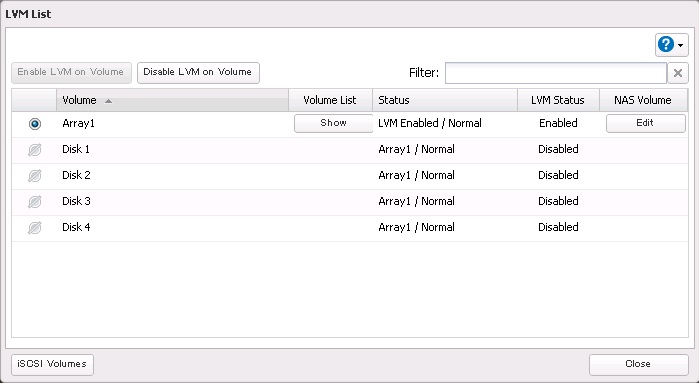The image size is (699, 383).
Task: Click the disabled radio icon beside Disk 1
Action: click(x=34, y=150)
